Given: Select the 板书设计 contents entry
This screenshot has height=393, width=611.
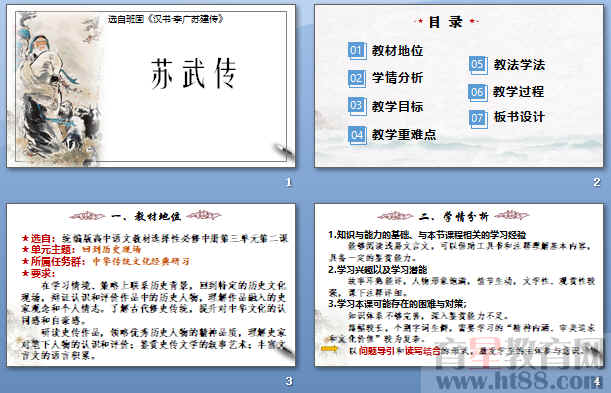Looking at the screenshot, I should click(519, 117).
